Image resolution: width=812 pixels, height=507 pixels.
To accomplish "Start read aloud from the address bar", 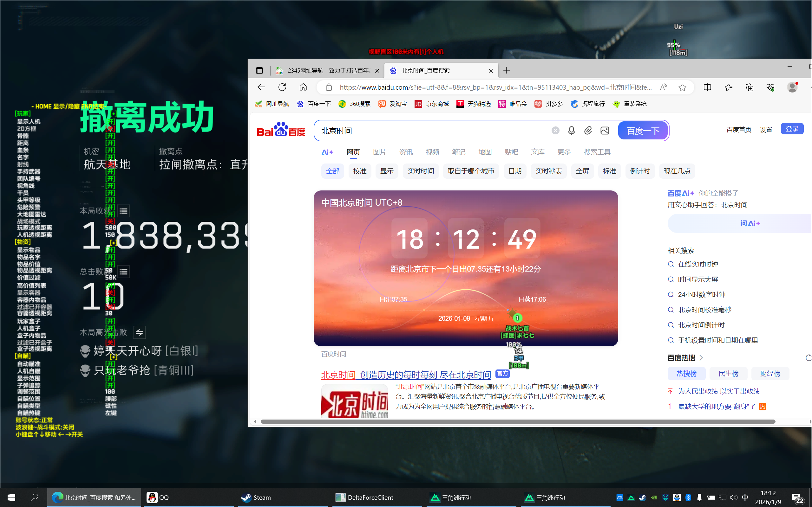I will (663, 87).
